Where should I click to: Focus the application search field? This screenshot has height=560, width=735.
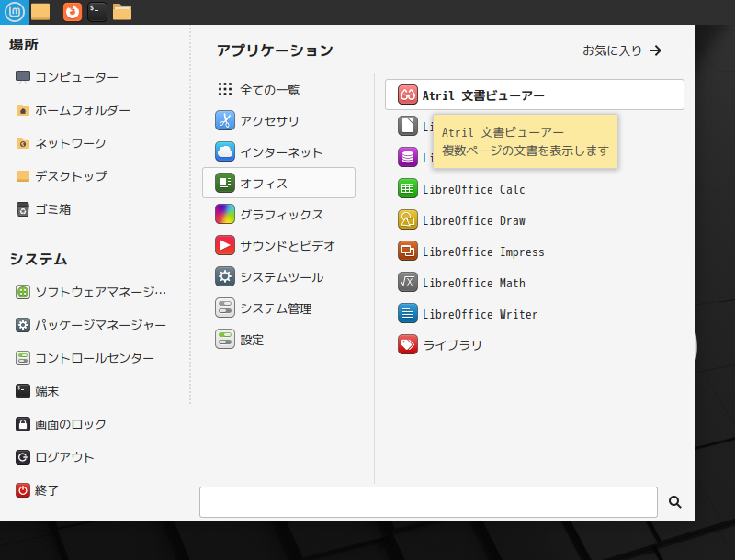point(428,502)
